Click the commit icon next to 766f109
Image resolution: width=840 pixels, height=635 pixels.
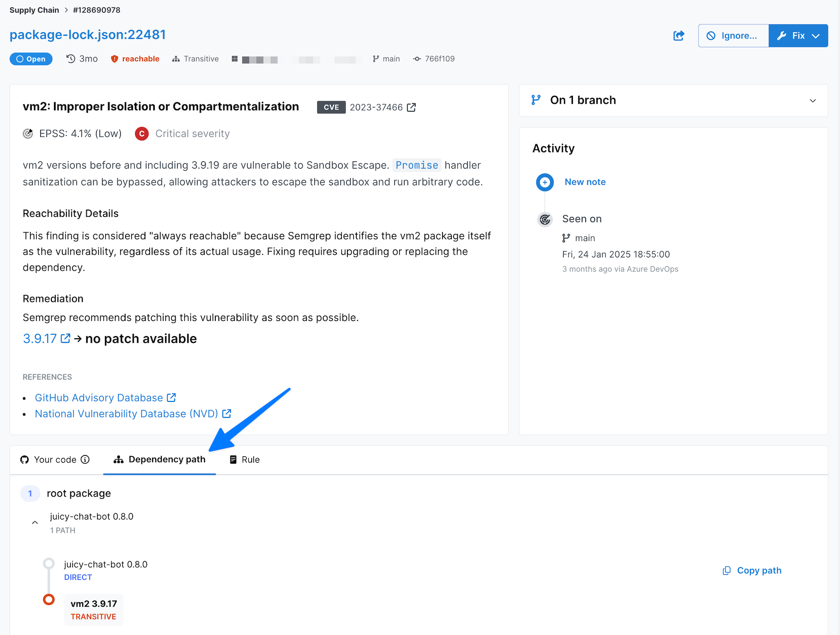[417, 59]
